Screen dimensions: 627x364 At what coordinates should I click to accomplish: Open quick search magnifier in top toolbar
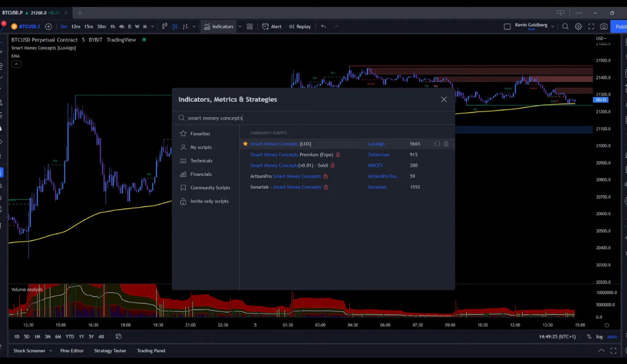point(566,26)
